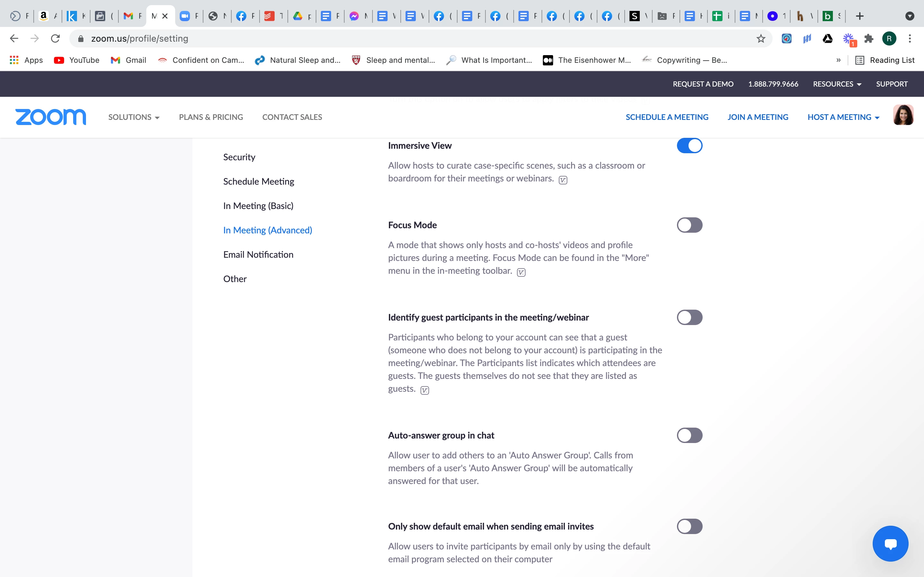The width and height of the screenshot is (924, 577).
Task: Click the Google Drive extension icon
Action: click(x=827, y=38)
